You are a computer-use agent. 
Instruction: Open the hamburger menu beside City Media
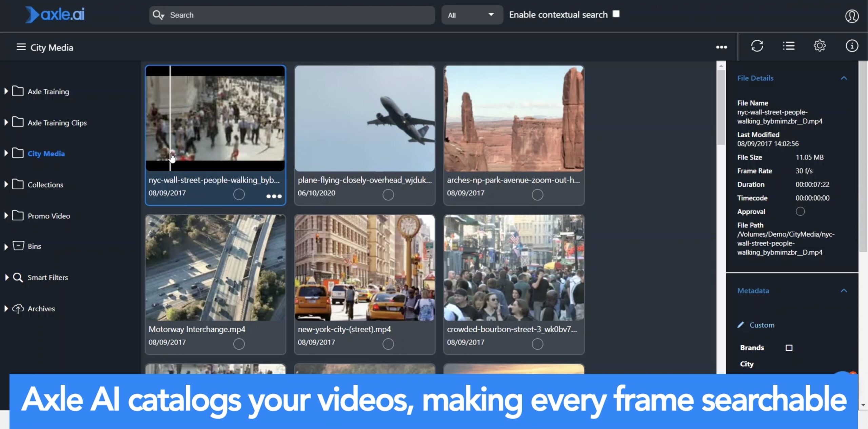[x=21, y=47]
